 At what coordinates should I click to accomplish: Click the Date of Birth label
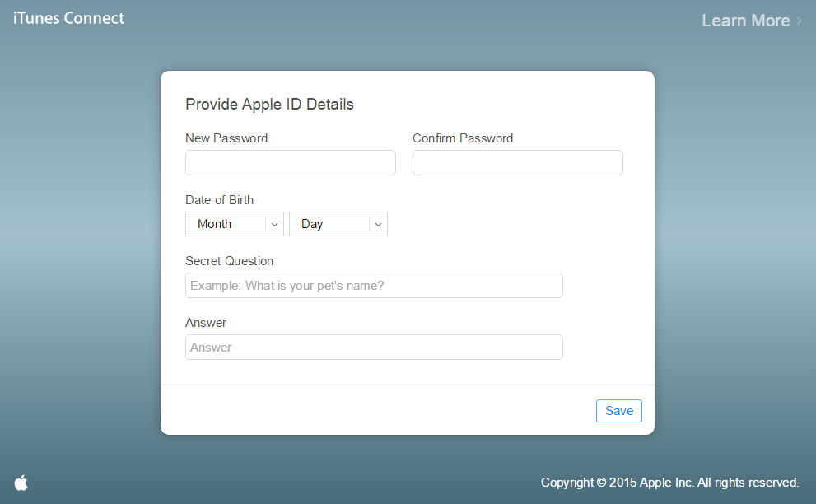click(x=219, y=200)
